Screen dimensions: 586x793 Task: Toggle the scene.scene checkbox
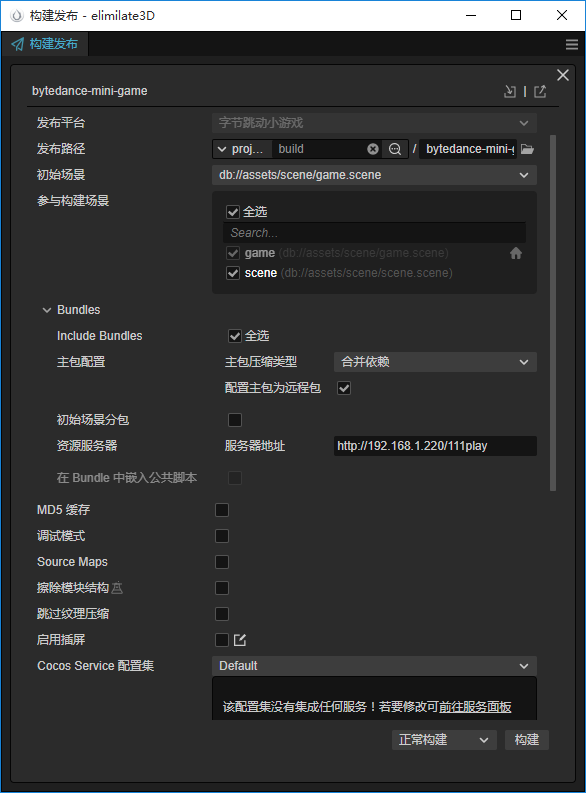(233, 273)
